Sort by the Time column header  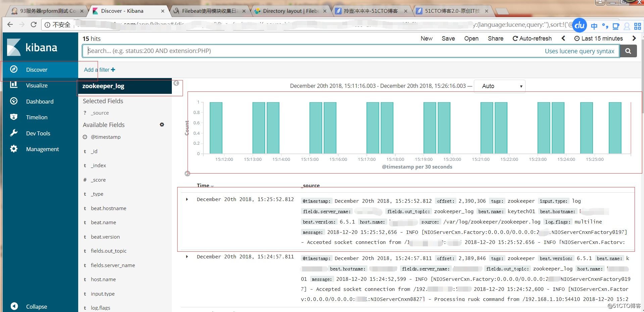pos(205,185)
